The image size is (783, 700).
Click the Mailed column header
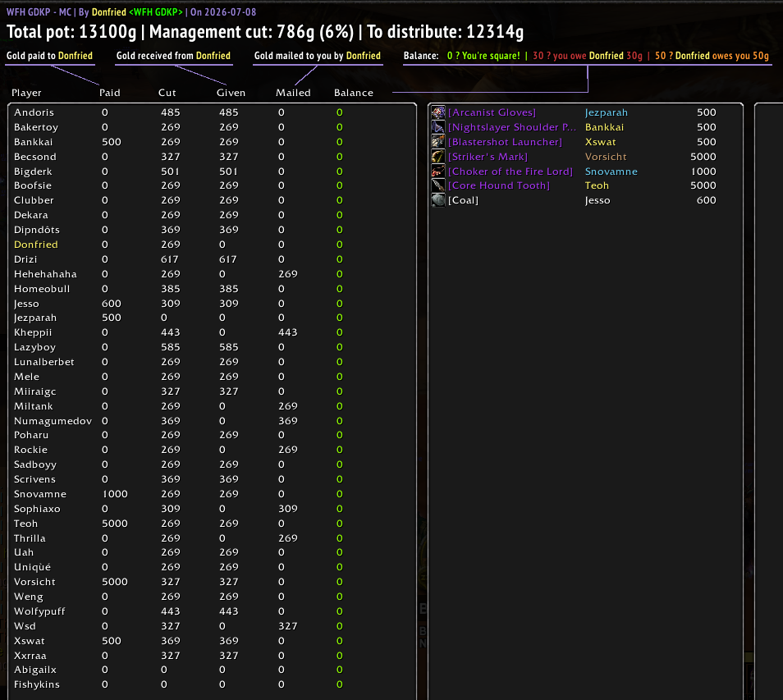click(293, 93)
